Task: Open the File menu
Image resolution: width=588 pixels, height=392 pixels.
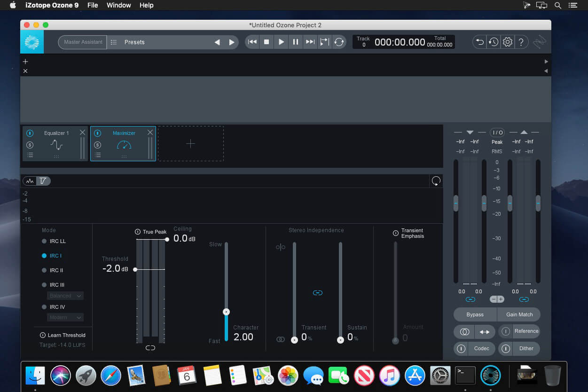Action: tap(93, 5)
